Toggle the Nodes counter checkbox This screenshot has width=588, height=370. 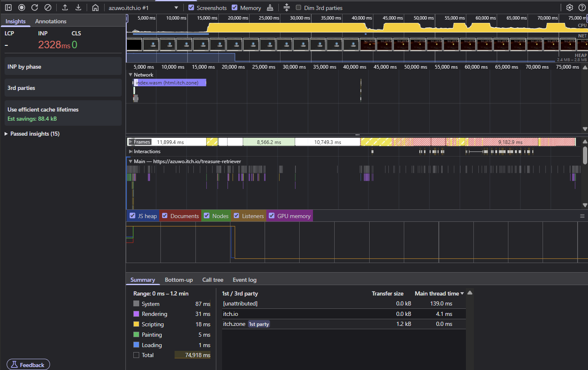(x=207, y=216)
